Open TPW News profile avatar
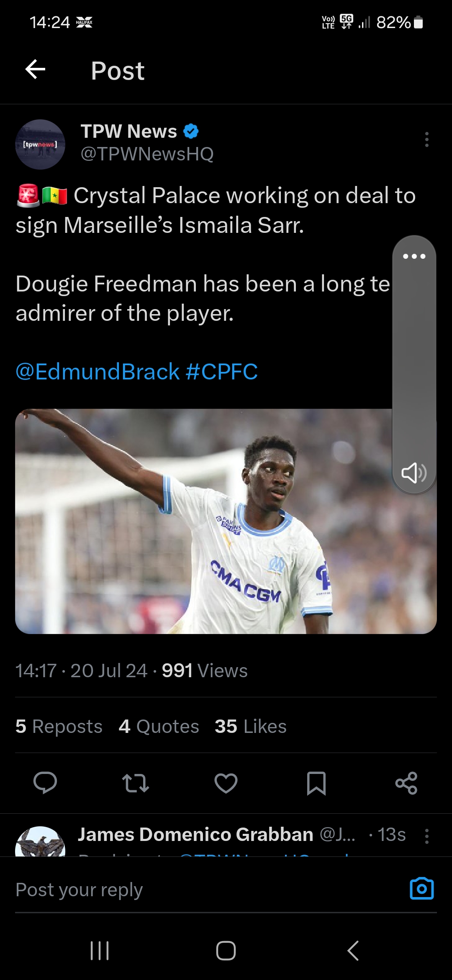The width and height of the screenshot is (452, 980). coord(40,144)
